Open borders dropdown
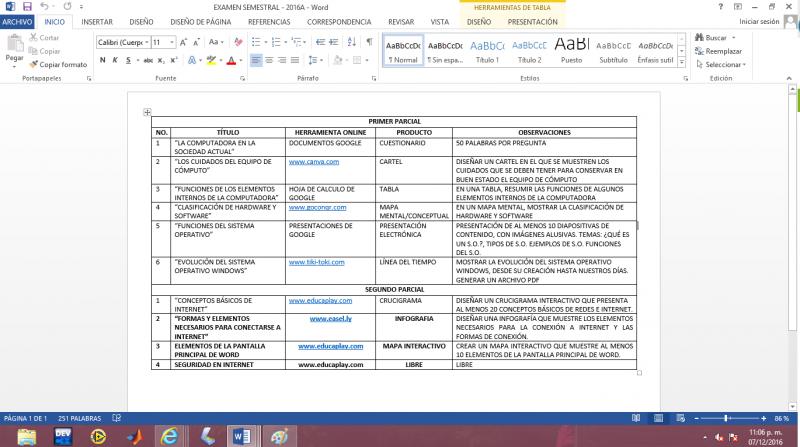 [x=367, y=60]
